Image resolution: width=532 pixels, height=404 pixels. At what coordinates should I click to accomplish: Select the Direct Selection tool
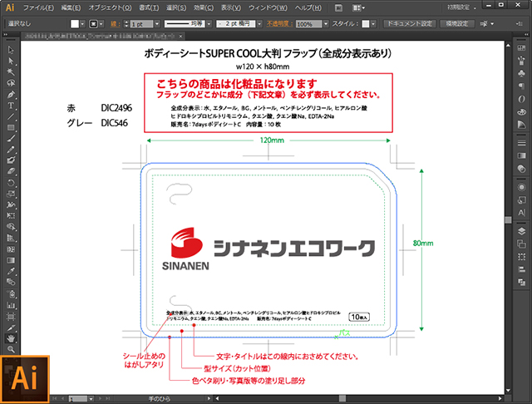(11, 61)
